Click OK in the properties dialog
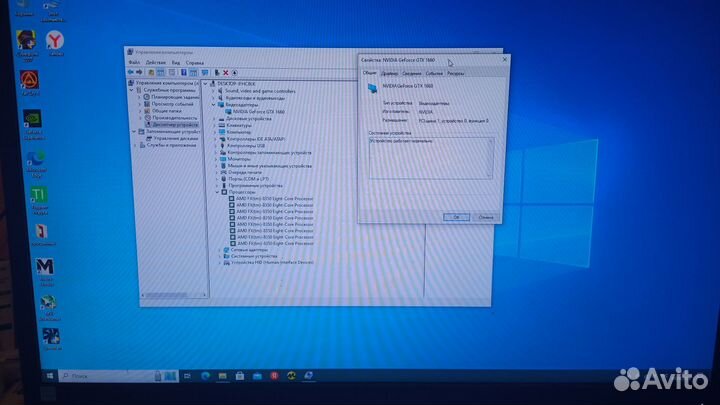Viewport: 720px width, 405px height. point(456,217)
